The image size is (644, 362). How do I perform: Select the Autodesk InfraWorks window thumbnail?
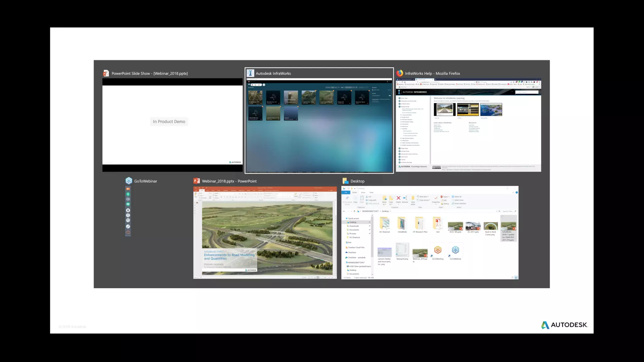tap(319, 125)
